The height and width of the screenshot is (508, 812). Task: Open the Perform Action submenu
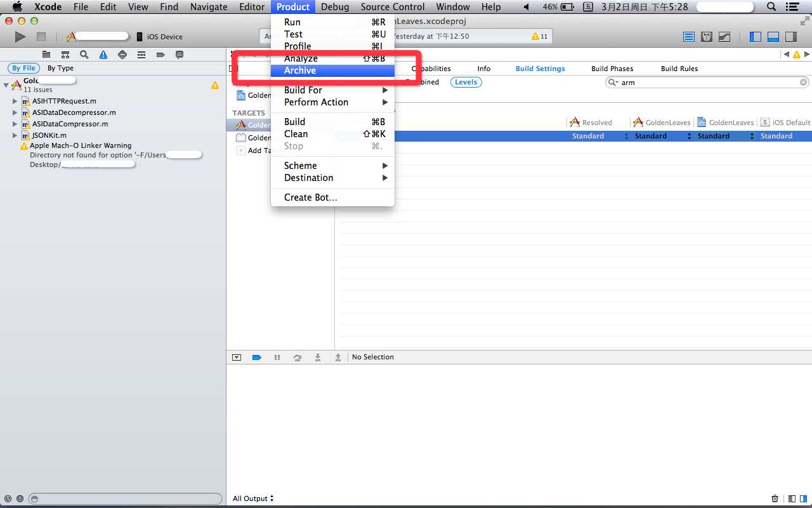click(x=332, y=102)
